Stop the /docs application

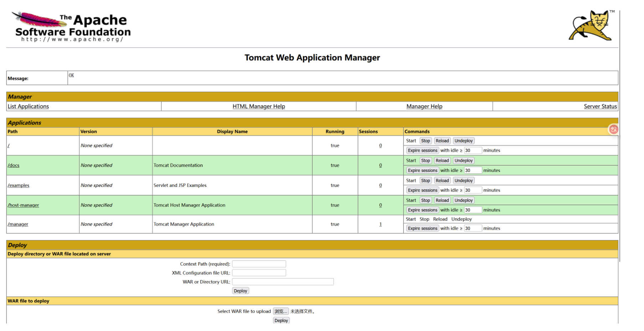click(x=426, y=161)
